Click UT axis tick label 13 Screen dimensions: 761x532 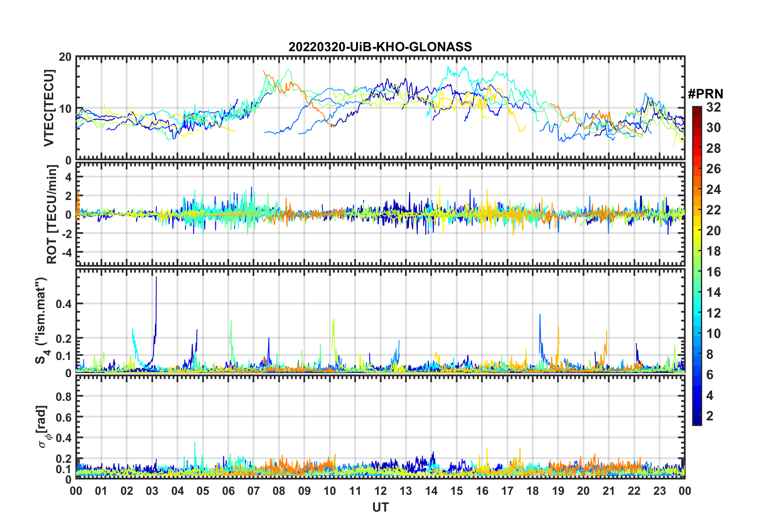(x=406, y=491)
